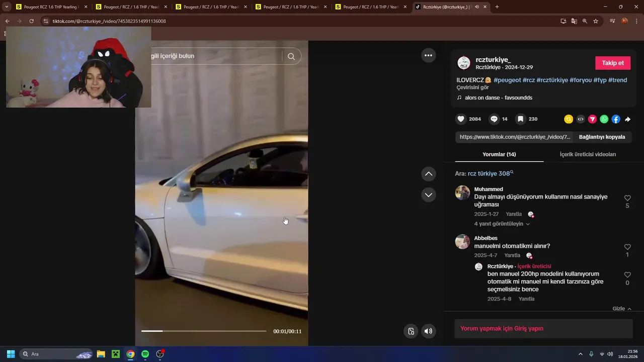The height and width of the screenshot is (362, 644).
Task: Open comments via the speech bubble icon
Action: 494,119
